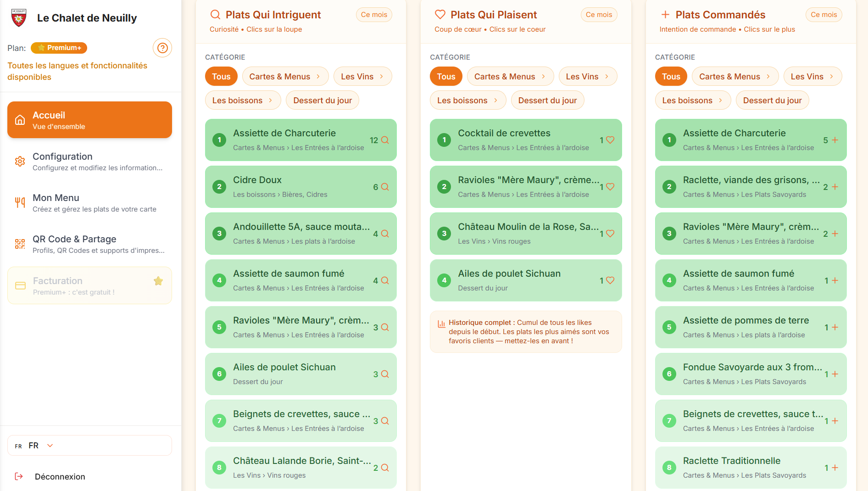Open the help question mark icon
This screenshot has width=868, height=491.
[162, 48]
